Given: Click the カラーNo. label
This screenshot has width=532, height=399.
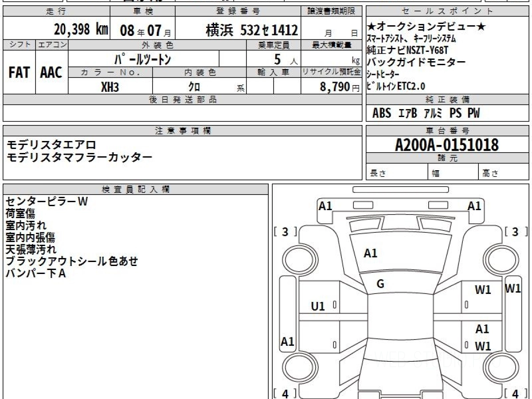Looking at the screenshot, I should [x=110, y=72].
